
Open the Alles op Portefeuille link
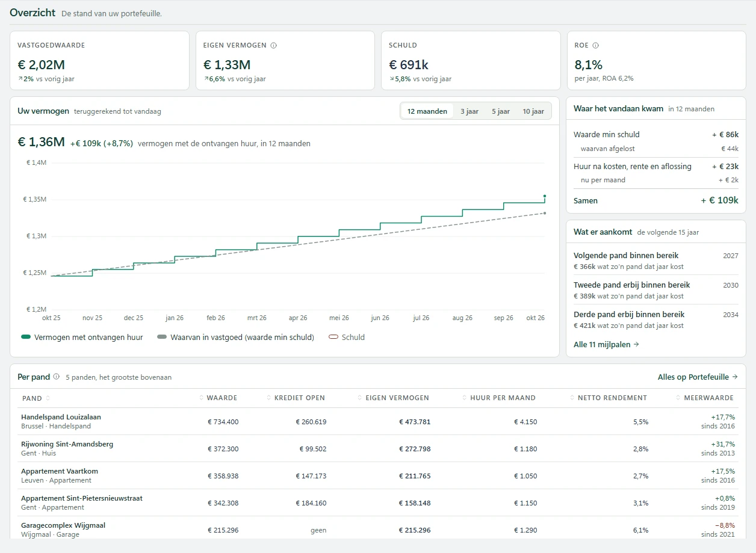pos(698,377)
